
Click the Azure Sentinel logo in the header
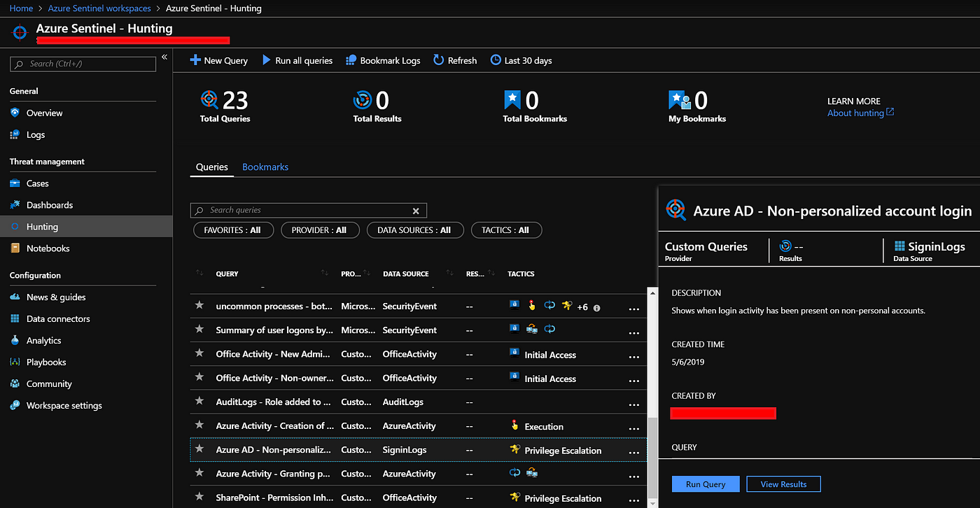click(x=21, y=32)
